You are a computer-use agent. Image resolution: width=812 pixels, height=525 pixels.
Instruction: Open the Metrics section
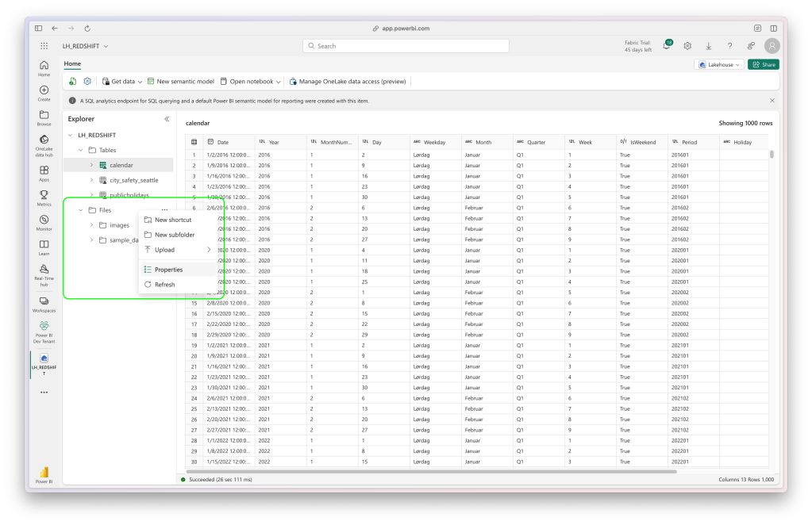[44, 198]
